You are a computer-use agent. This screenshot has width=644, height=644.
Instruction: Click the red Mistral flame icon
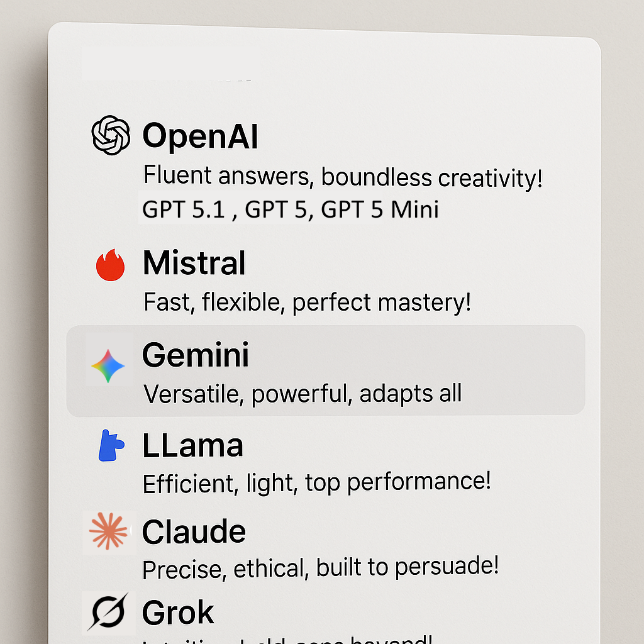(x=110, y=264)
